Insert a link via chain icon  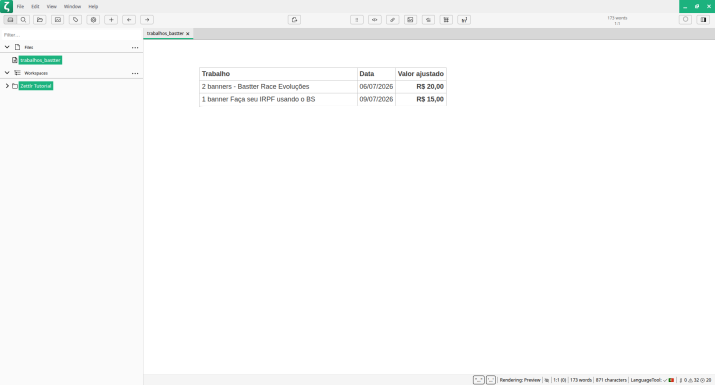click(393, 20)
